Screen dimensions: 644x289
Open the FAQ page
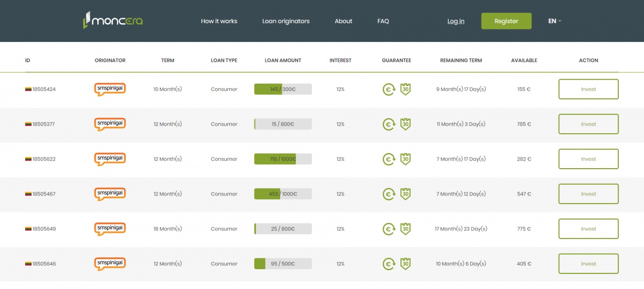383,21
